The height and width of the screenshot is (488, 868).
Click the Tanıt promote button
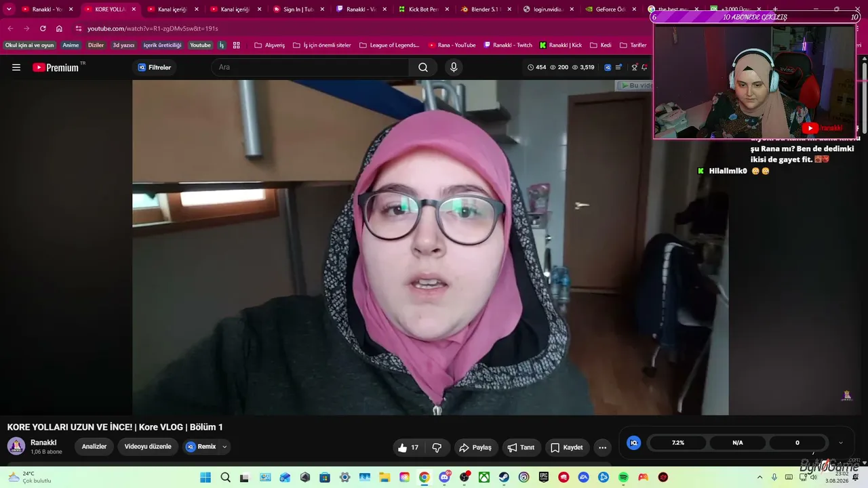tap(521, 447)
